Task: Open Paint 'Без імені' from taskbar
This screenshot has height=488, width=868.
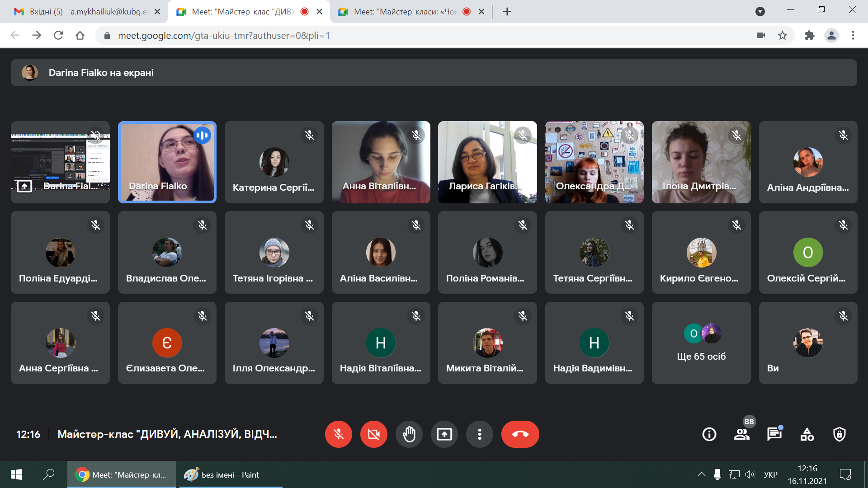Action: point(231,474)
